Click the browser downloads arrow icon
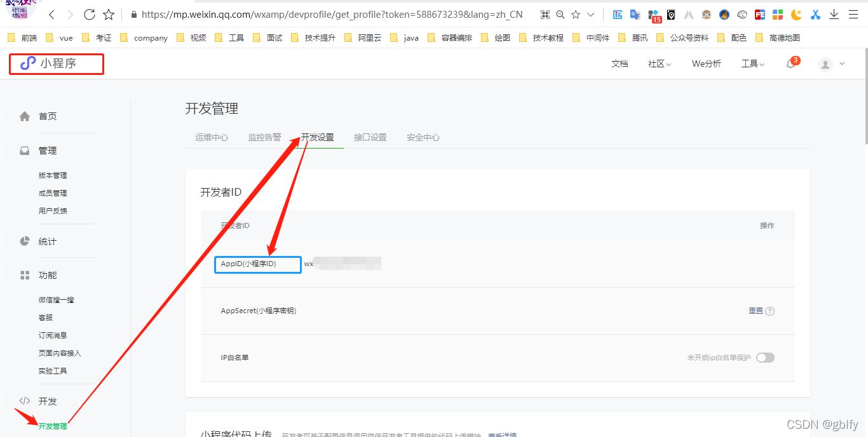Image resolution: width=868 pixels, height=437 pixels. pyautogui.click(x=834, y=15)
